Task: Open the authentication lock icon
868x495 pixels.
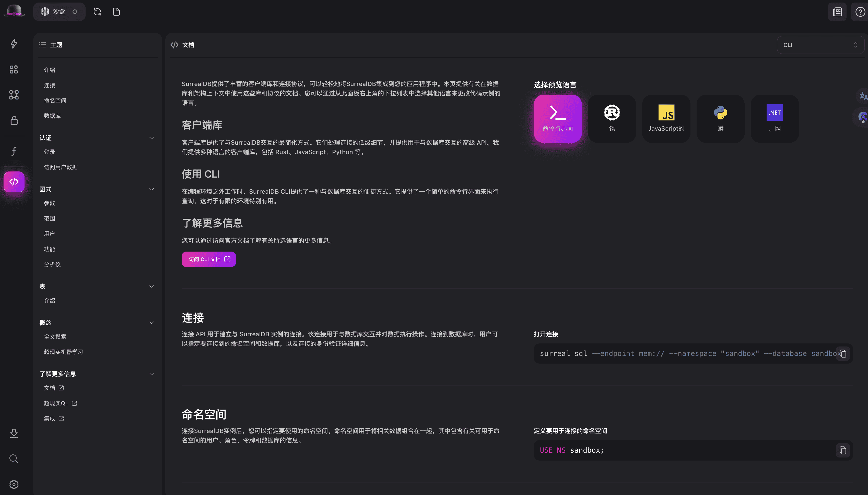Action: (x=14, y=120)
